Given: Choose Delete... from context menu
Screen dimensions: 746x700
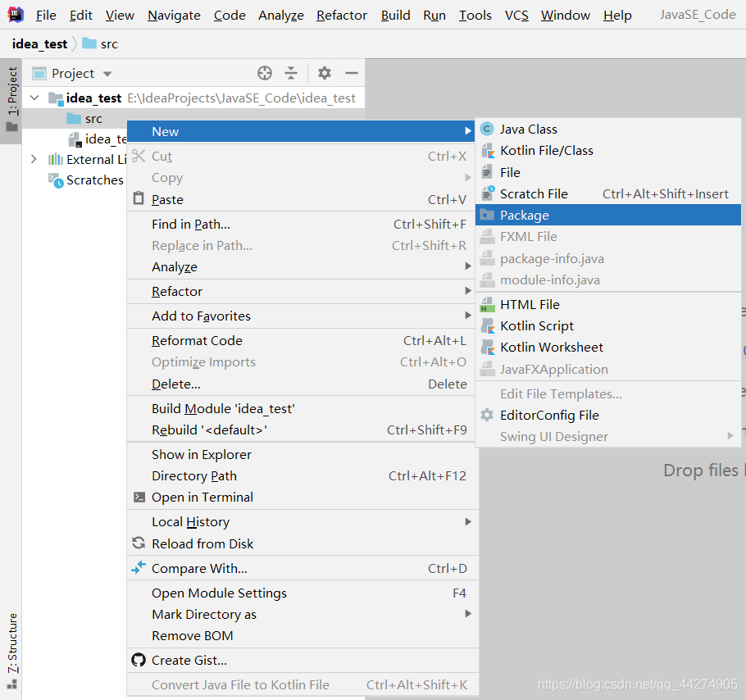Looking at the screenshot, I should click(x=301, y=384).
